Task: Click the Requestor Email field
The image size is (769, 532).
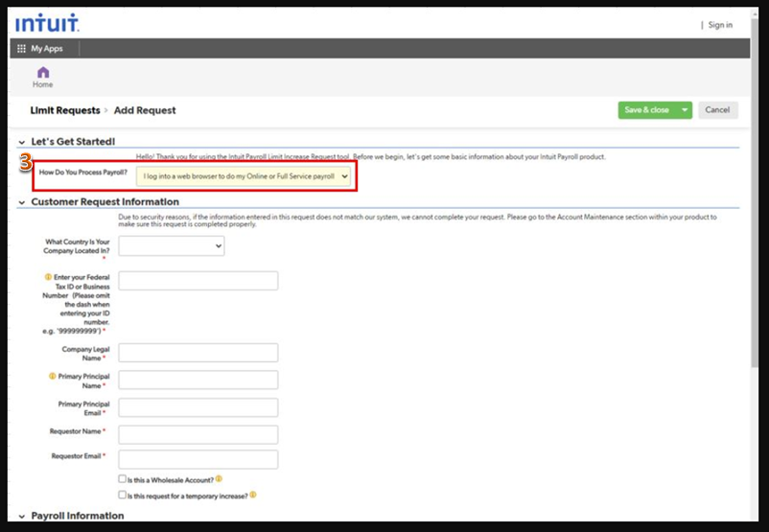Action: 198,459
